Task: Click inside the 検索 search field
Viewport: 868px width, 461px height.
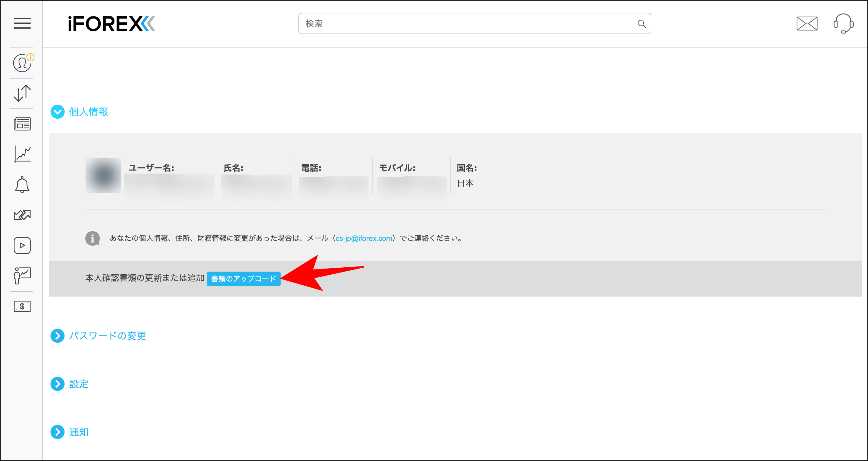Action: coord(438,24)
